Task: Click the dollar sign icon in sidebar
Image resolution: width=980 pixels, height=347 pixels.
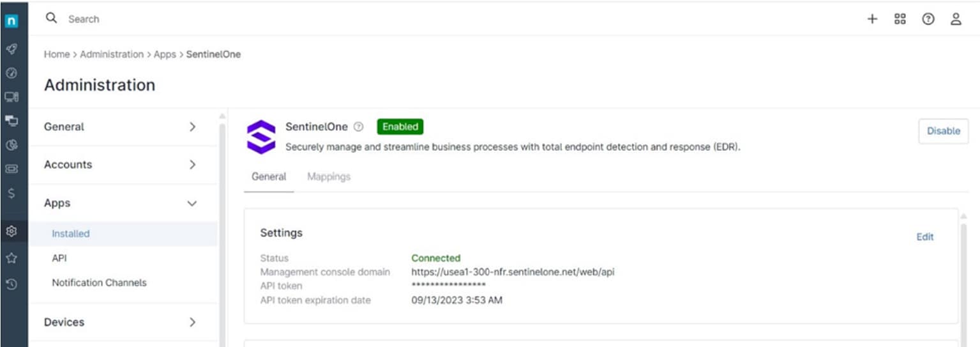Action: pos(11,193)
